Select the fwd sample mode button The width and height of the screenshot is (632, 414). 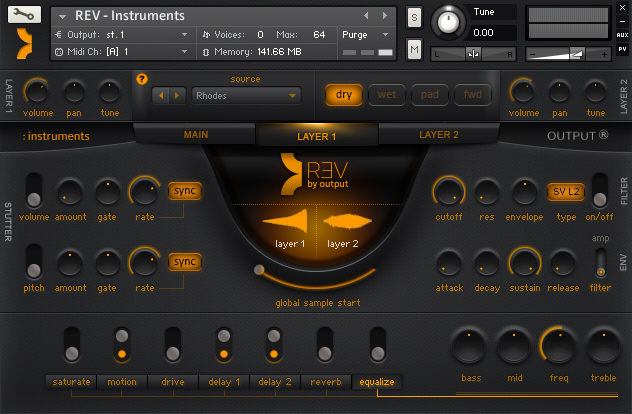pyautogui.click(x=473, y=95)
